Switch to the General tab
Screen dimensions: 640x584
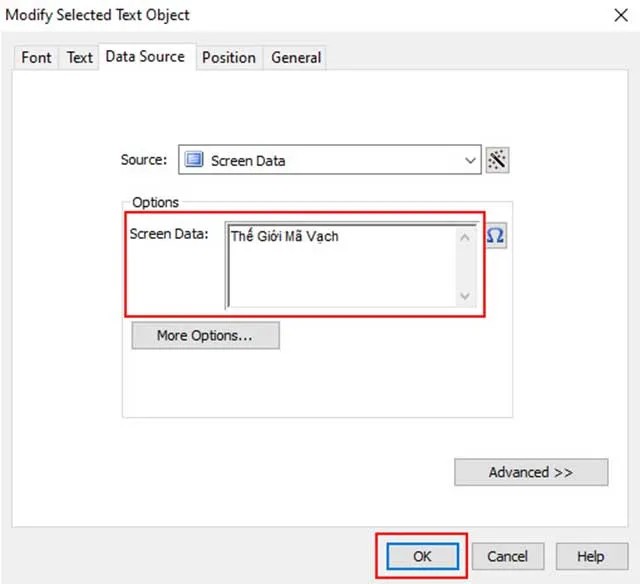(296, 57)
